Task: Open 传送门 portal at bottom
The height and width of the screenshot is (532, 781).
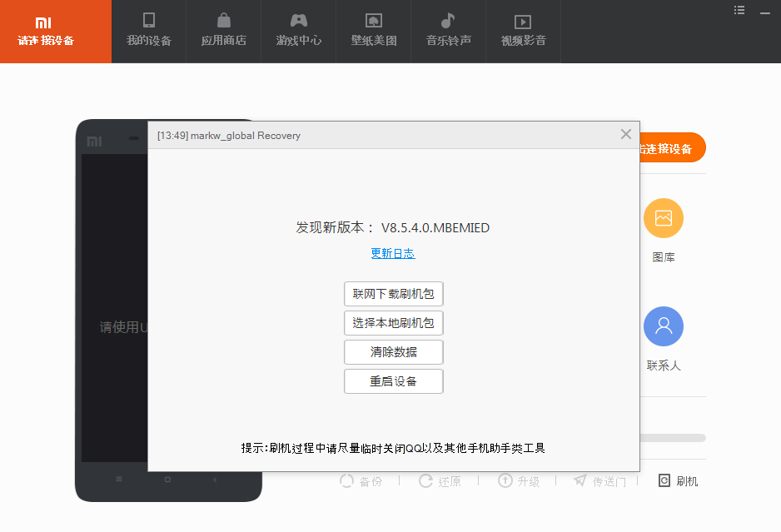Action: (599, 481)
